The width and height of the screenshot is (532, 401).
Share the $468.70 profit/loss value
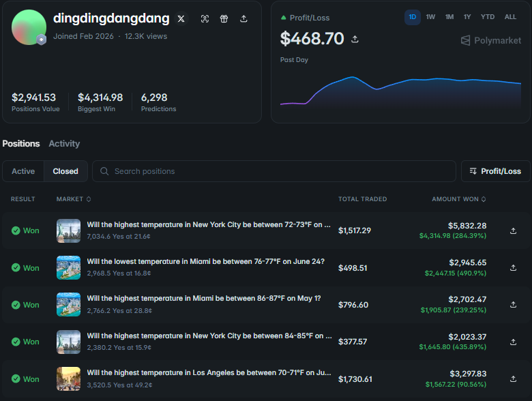point(355,39)
